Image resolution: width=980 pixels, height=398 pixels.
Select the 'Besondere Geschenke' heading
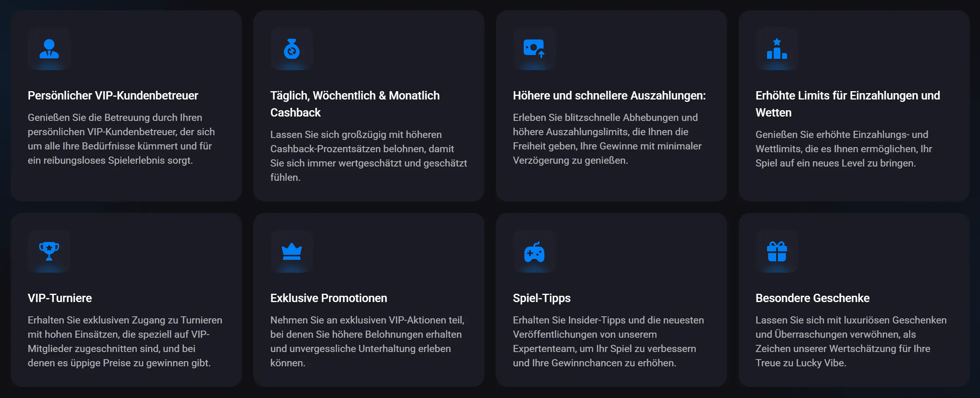tap(812, 298)
